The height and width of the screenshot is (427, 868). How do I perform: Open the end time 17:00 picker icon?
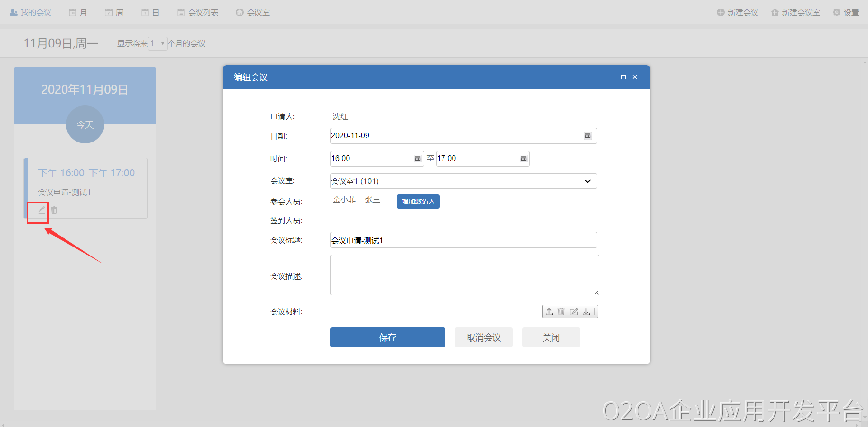[524, 159]
